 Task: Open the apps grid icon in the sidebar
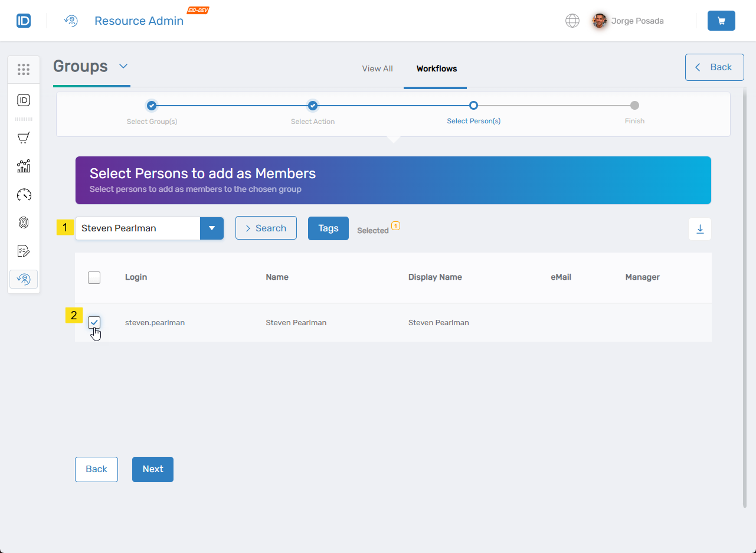tap(24, 69)
